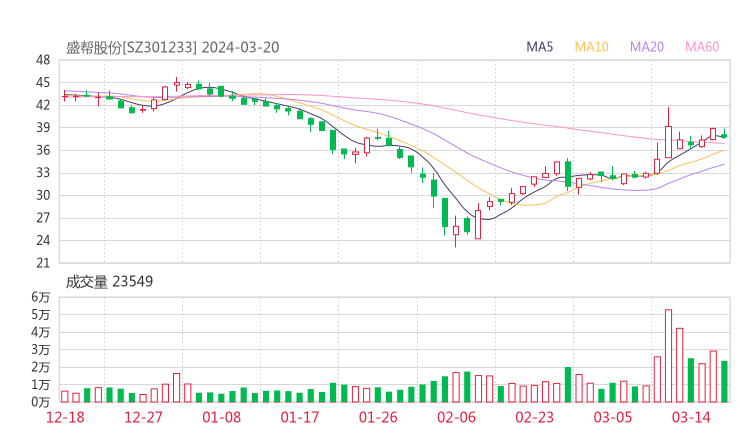Click the 1万 volume axis label
Screen dimensions: 740x440
(x=41, y=385)
